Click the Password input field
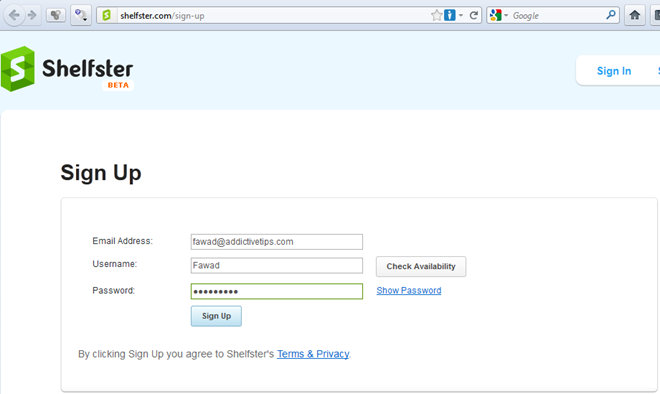This screenshot has width=660, height=394. [277, 291]
